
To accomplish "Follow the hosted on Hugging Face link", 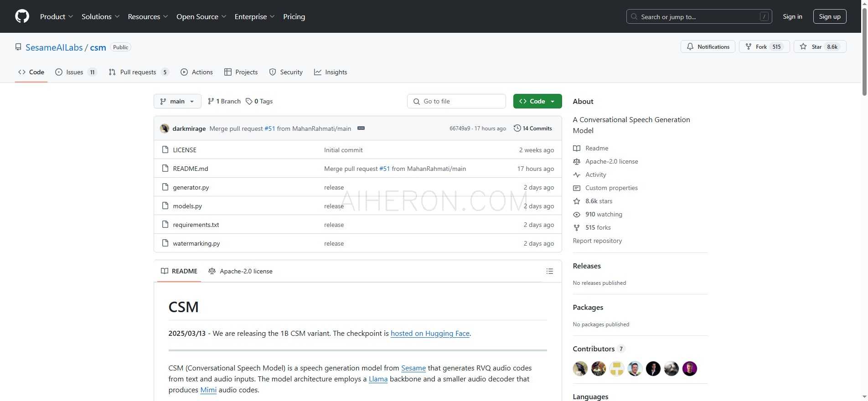I will [x=430, y=334].
